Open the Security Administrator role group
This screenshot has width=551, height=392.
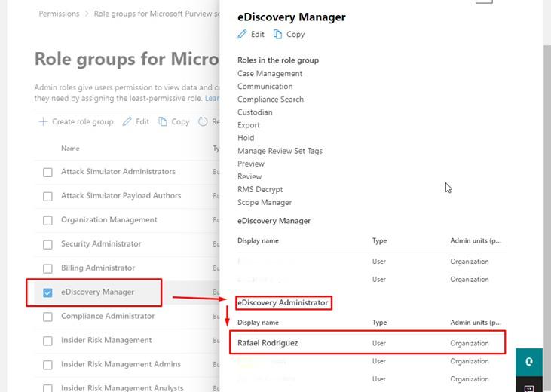[101, 243]
